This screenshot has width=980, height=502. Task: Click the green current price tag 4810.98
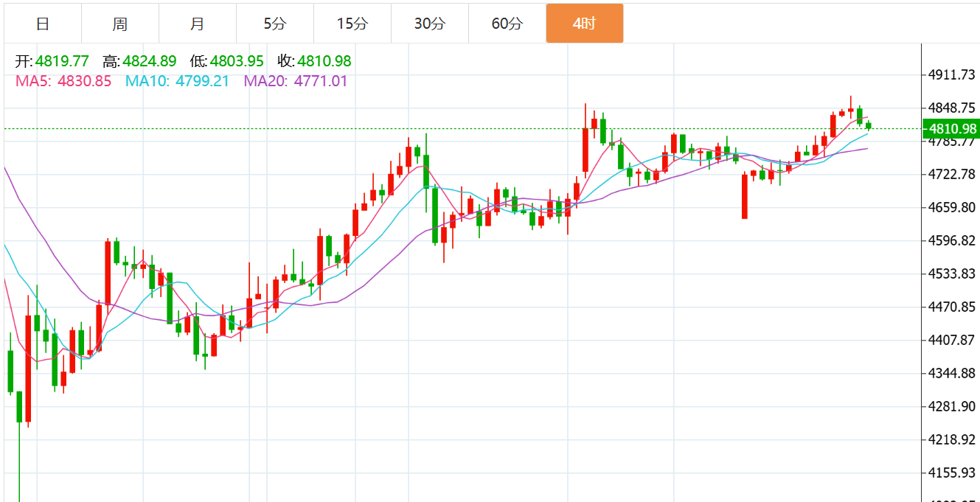click(x=950, y=129)
